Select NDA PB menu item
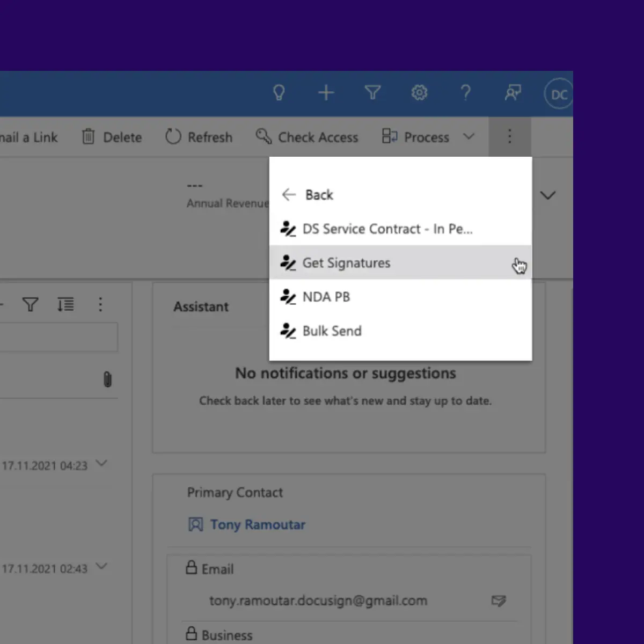Viewport: 644px width, 644px height. 400,297
